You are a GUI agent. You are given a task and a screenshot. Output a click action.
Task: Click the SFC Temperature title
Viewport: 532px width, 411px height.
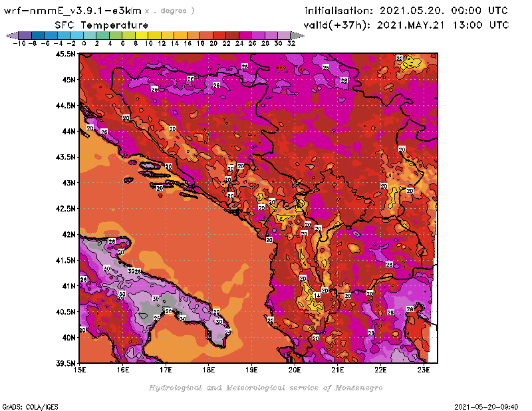(102, 25)
